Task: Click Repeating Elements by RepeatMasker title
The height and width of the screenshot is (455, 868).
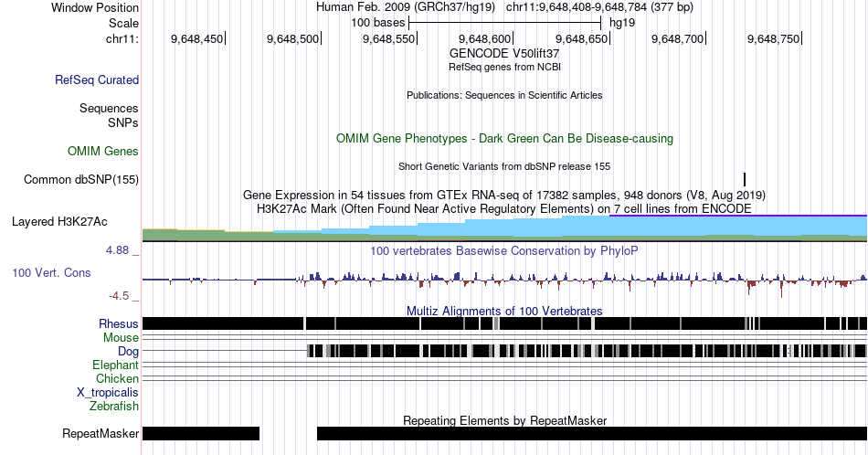Action: click(504, 420)
